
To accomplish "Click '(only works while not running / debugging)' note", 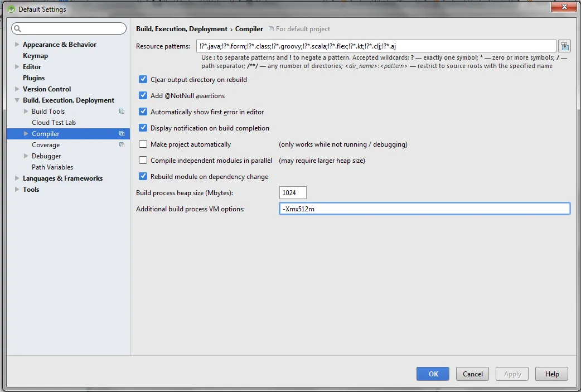I will tap(343, 144).
